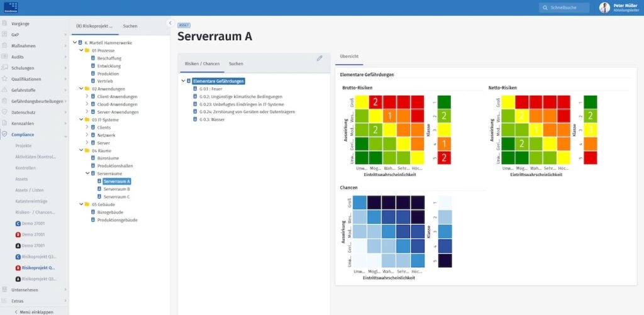Viewport: 644px width, 315px height.
Task: Click the Schnellsuche search field
Action: pyautogui.click(x=564, y=8)
